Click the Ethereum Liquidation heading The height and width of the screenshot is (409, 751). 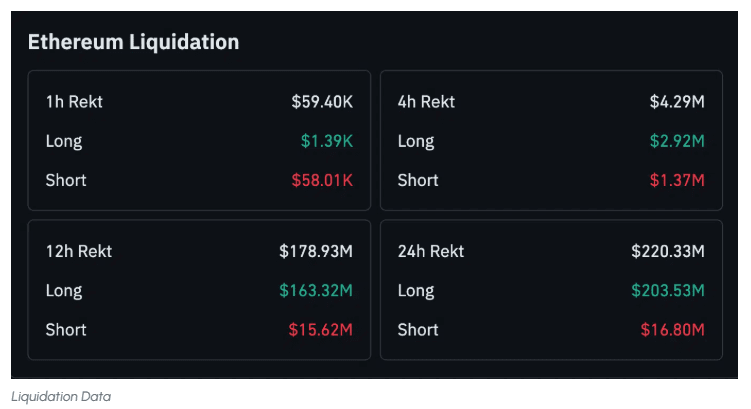tap(133, 42)
